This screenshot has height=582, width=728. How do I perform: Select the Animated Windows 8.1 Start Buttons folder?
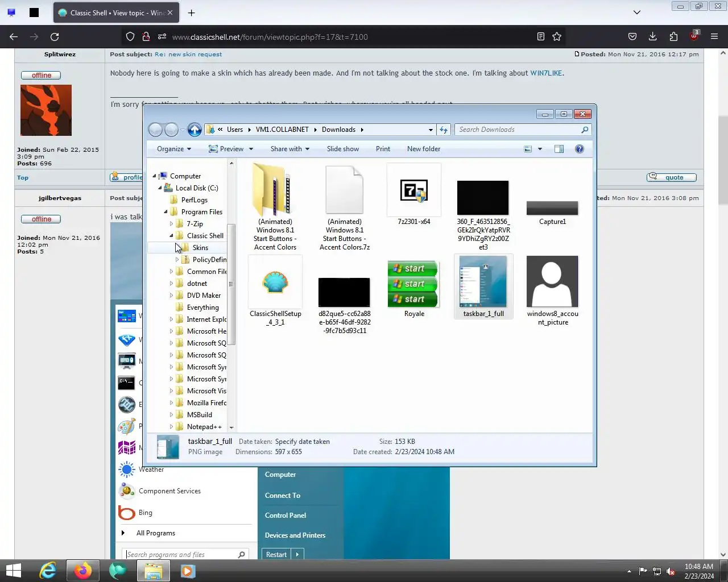pos(275,207)
